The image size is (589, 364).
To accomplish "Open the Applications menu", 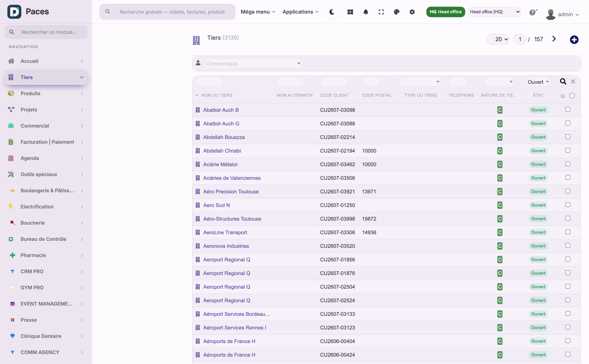I will (301, 12).
